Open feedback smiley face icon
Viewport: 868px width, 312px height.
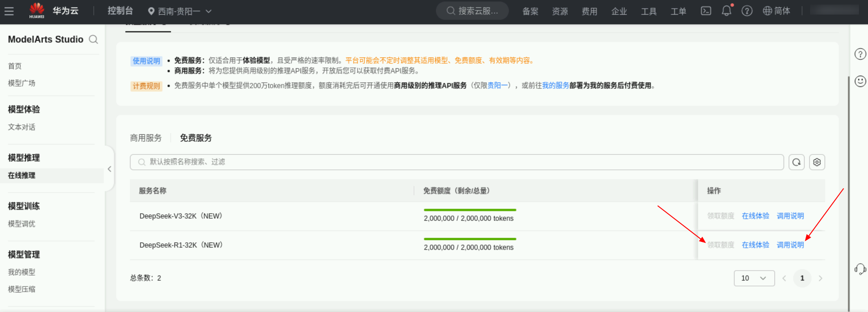point(860,81)
